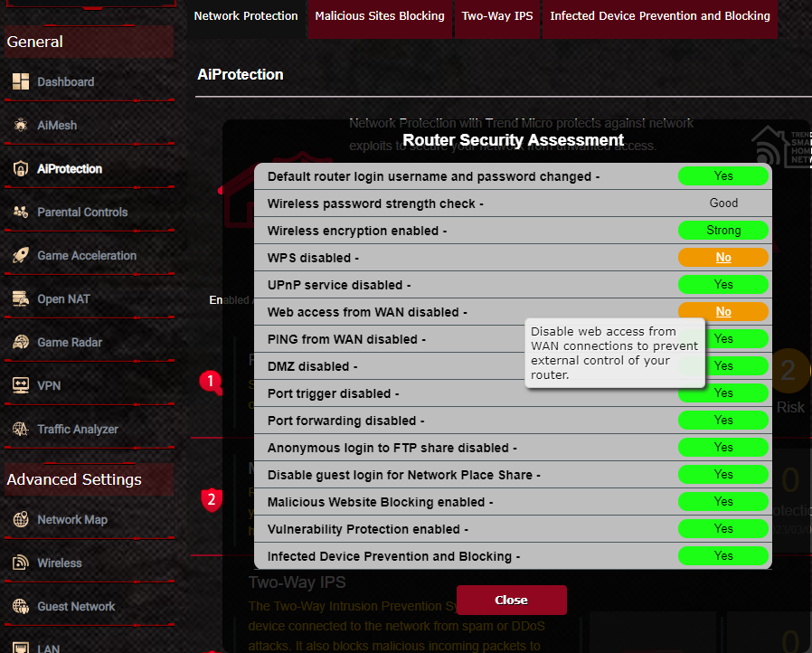Click Yes badge for Malicious Website Blocking
This screenshot has height=653, width=812.
[x=723, y=501]
